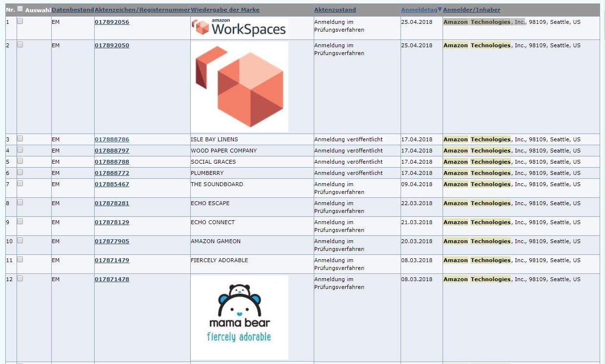This screenshot has width=605, height=364.
Task: Select the AMAZON GAMEON row checkbox
Action: (20, 240)
